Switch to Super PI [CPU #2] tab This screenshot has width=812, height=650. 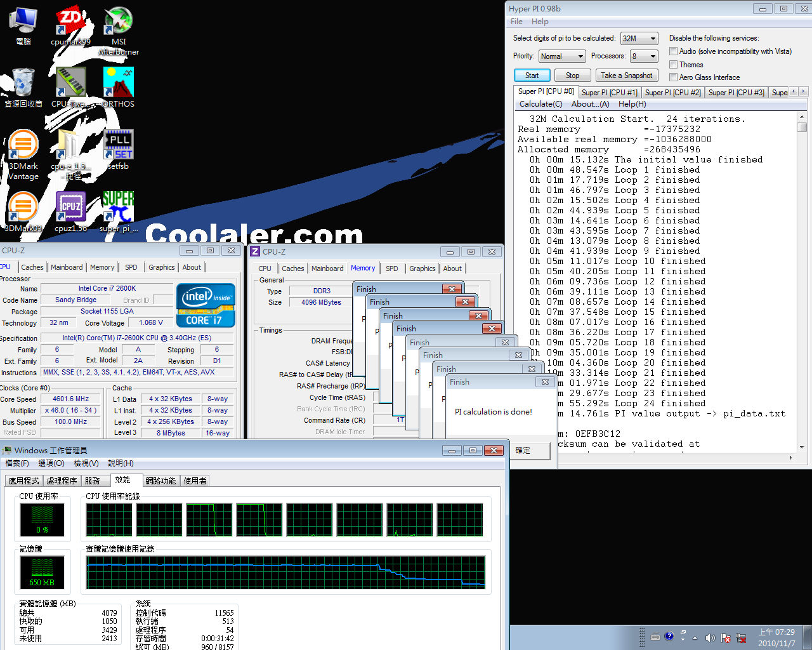[x=673, y=93]
